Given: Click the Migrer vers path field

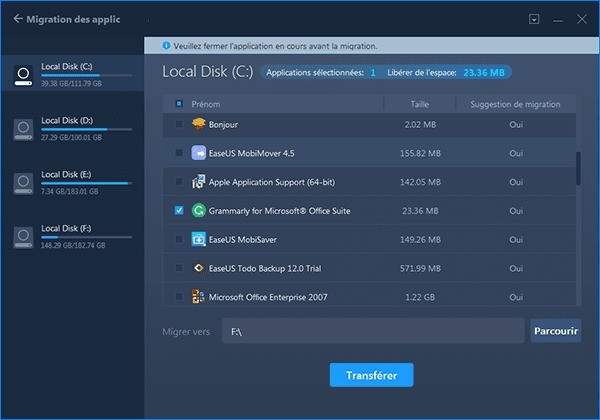Looking at the screenshot, I should pos(373,331).
